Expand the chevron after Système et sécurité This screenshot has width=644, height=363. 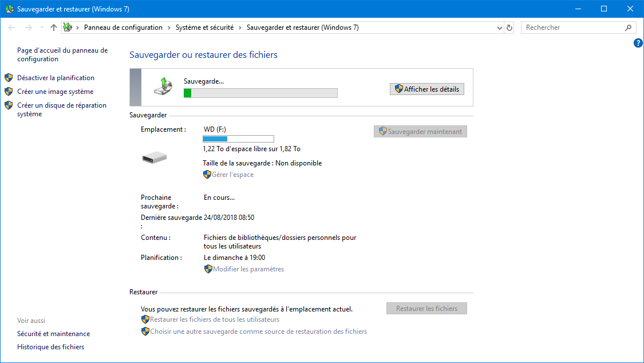[240, 28]
